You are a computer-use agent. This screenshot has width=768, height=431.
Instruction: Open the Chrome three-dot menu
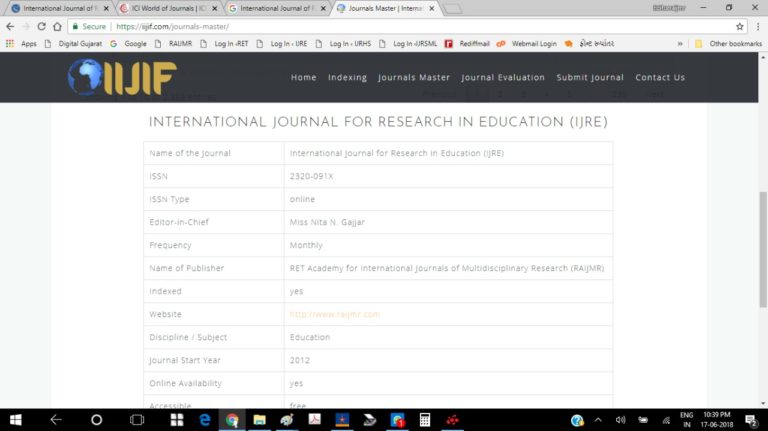tap(758, 26)
